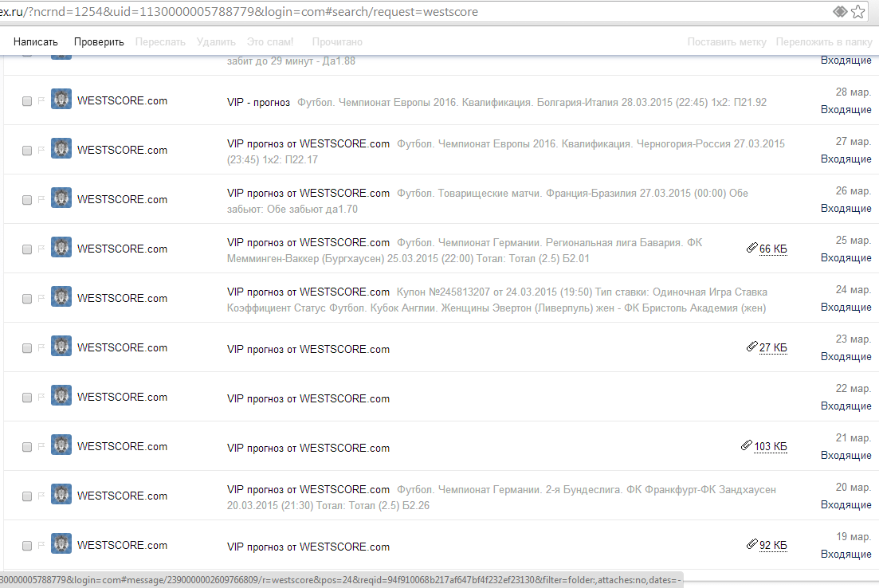Click the paperclip icon beside 92 КБ
The image size is (879, 588).
[751, 545]
